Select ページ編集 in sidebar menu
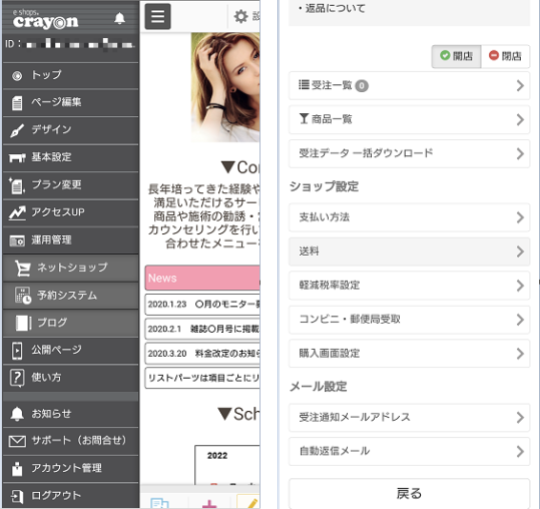The image size is (540, 509). coord(71,102)
